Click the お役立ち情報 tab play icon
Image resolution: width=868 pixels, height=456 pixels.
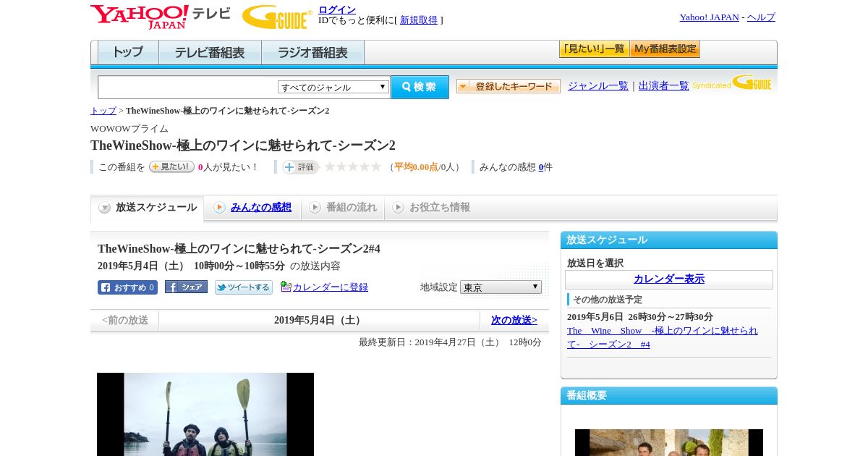point(398,208)
